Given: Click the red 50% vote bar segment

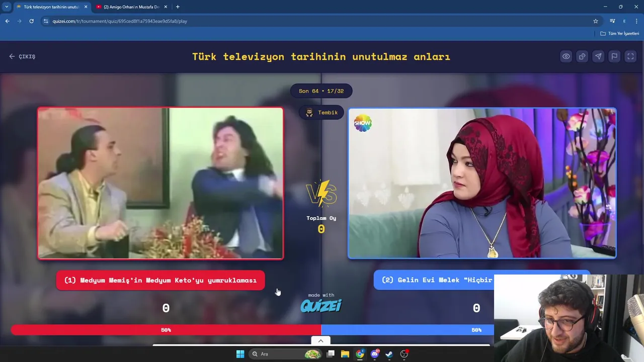Looking at the screenshot, I should tap(166, 330).
